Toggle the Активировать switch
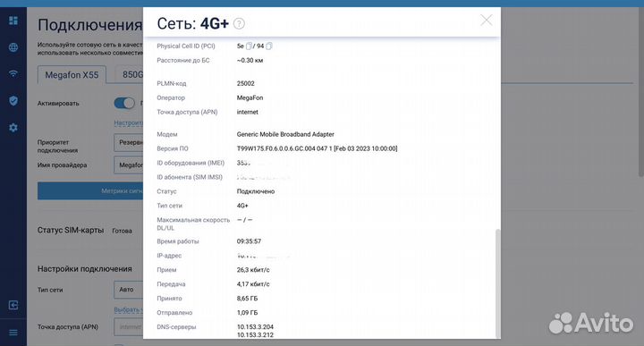Screen dimensions: 644x346 (124, 103)
